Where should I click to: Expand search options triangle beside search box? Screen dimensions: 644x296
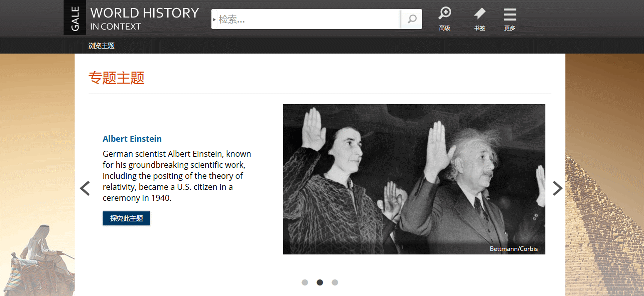[214, 20]
